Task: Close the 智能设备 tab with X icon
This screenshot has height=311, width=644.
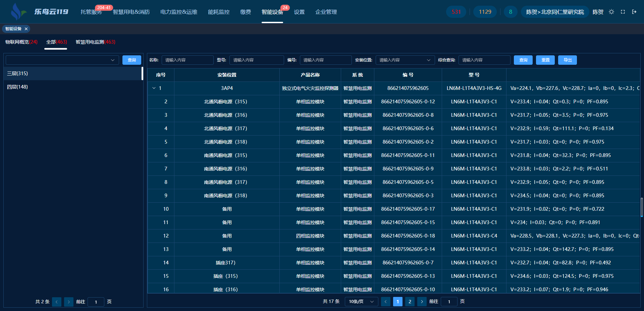Action: tap(26, 29)
